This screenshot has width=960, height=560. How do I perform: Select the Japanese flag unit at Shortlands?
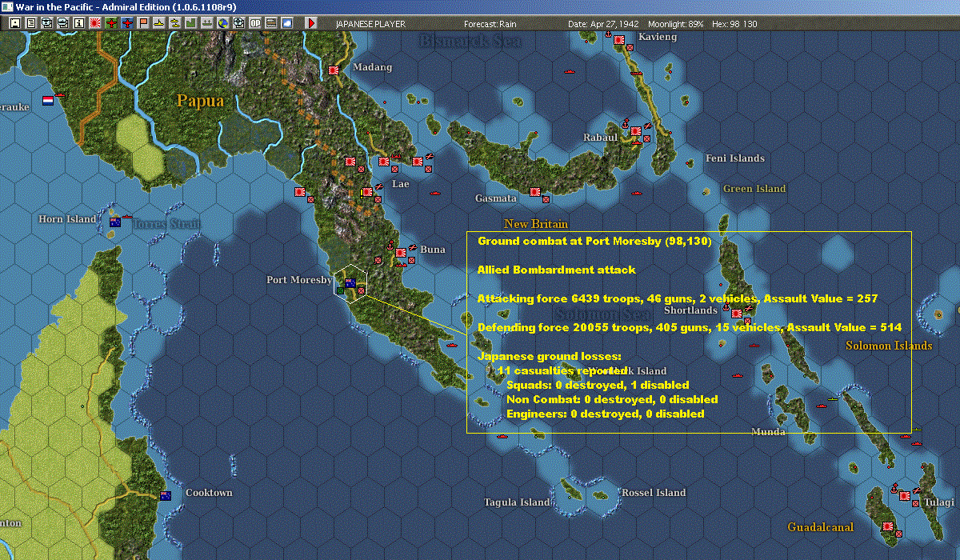pyautogui.click(x=736, y=314)
